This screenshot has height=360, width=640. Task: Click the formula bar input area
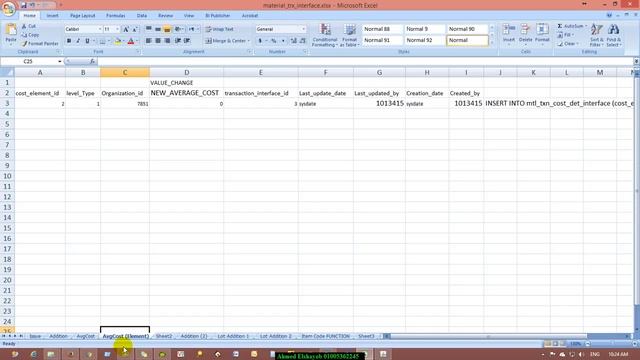(x=365, y=61)
